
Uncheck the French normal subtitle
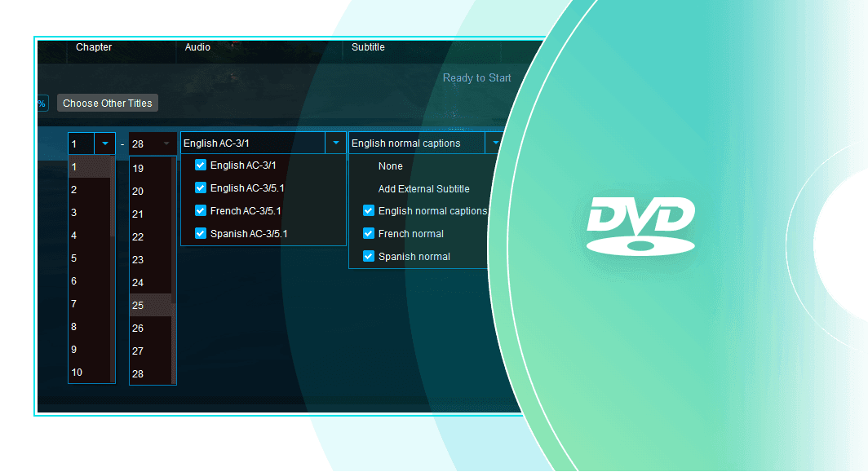[369, 234]
